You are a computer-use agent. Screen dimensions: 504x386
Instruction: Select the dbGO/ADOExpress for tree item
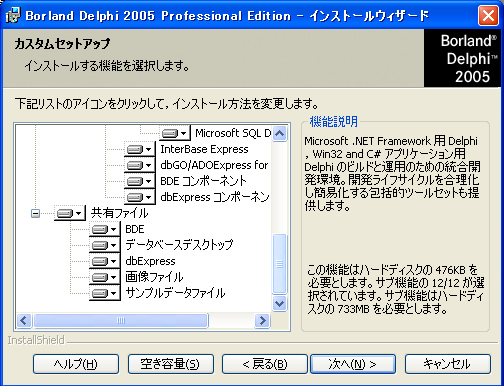[214, 165]
